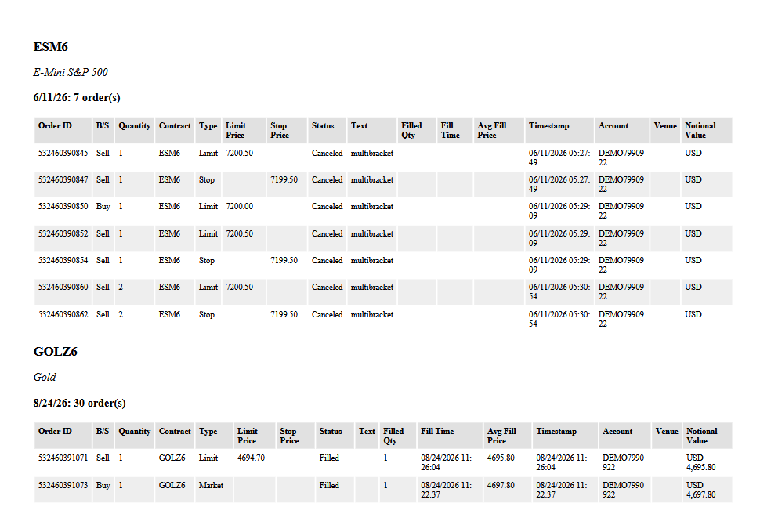Click Order ID 532460390852
This screenshot has height=532, width=760.
pyautogui.click(x=63, y=233)
